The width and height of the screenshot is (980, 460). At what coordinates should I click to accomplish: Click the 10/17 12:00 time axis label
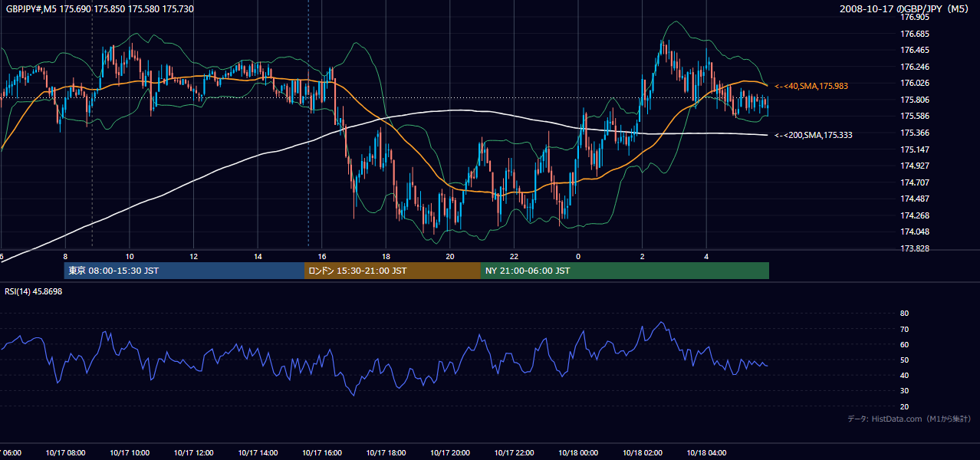193,453
